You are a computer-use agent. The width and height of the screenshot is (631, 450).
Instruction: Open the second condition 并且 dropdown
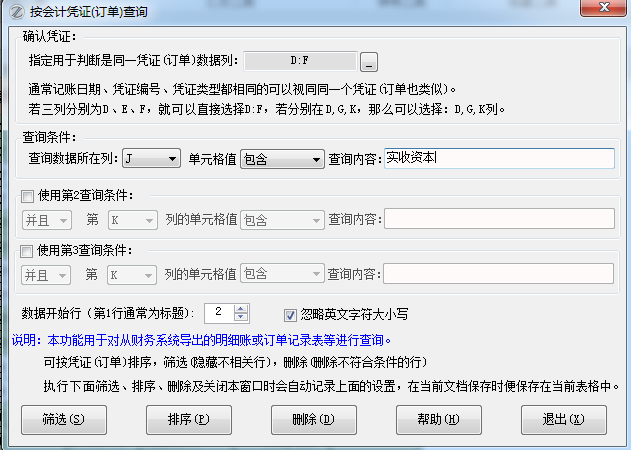(46, 218)
